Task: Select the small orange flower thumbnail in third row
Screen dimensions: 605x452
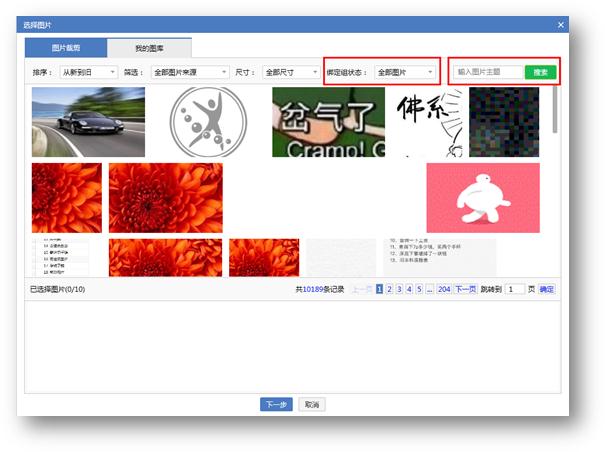Action: [x=264, y=257]
